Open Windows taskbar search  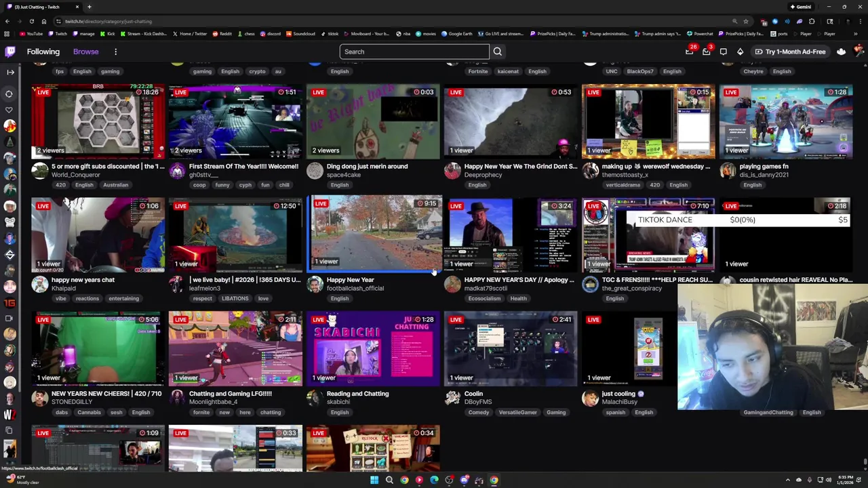tap(389, 480)
